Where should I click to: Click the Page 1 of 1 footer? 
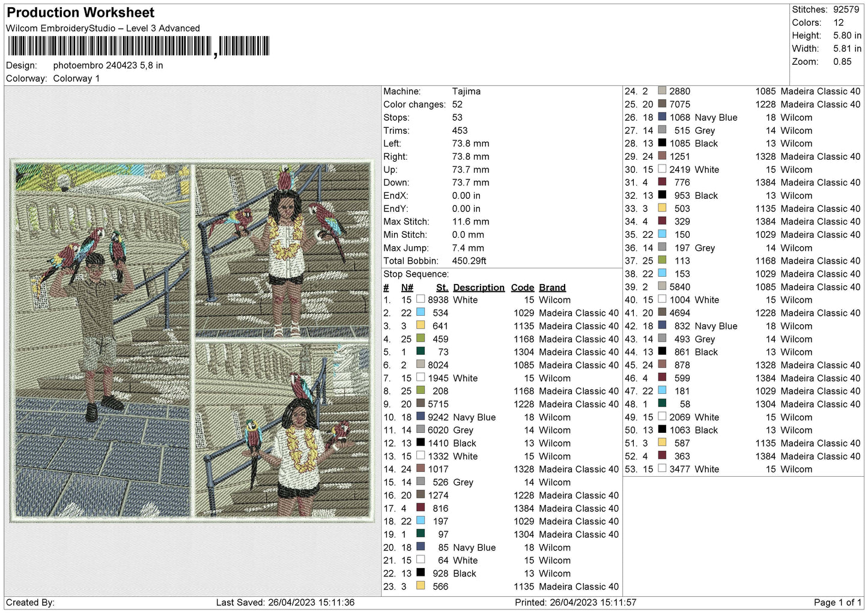pos(838,602)
